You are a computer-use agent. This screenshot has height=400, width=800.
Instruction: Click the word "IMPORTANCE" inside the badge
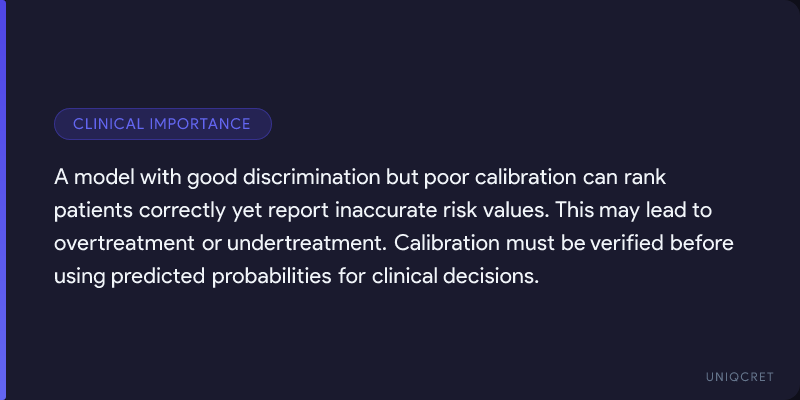pyautogui.click(x=200, y=124)
